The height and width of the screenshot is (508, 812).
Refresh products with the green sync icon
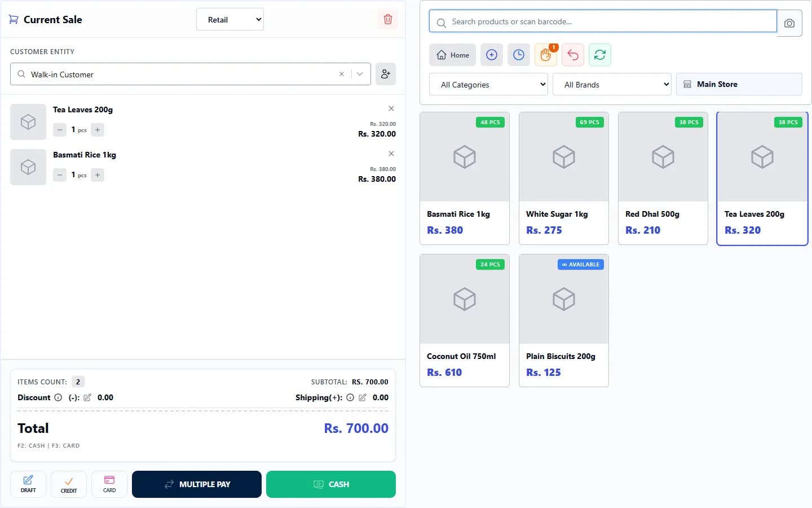click(x=600, y=55)
